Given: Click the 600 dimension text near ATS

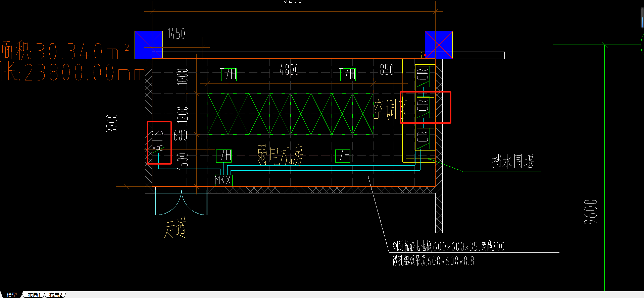Looking at the screenshot, I should click(180, 136).
